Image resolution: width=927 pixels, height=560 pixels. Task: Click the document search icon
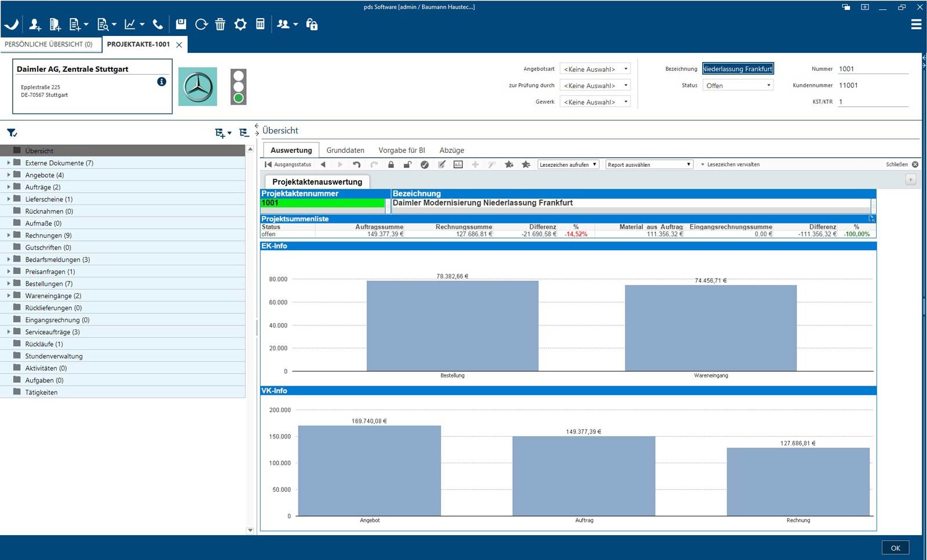[x=103, y=24]
